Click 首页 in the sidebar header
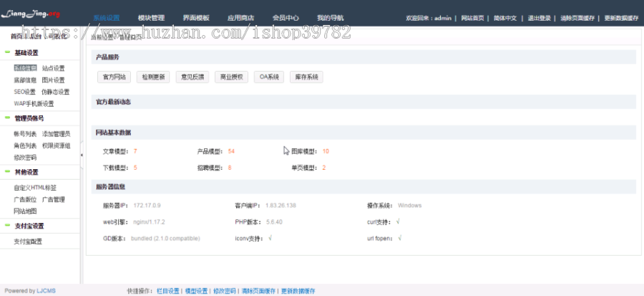644x296 pixels. (16, 37)
